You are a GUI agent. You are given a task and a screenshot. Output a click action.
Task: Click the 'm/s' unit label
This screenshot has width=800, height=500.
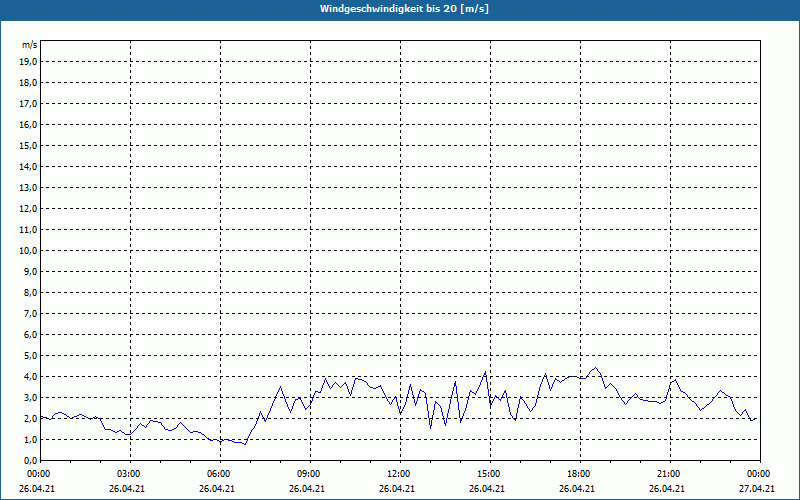tap(29, 45)
